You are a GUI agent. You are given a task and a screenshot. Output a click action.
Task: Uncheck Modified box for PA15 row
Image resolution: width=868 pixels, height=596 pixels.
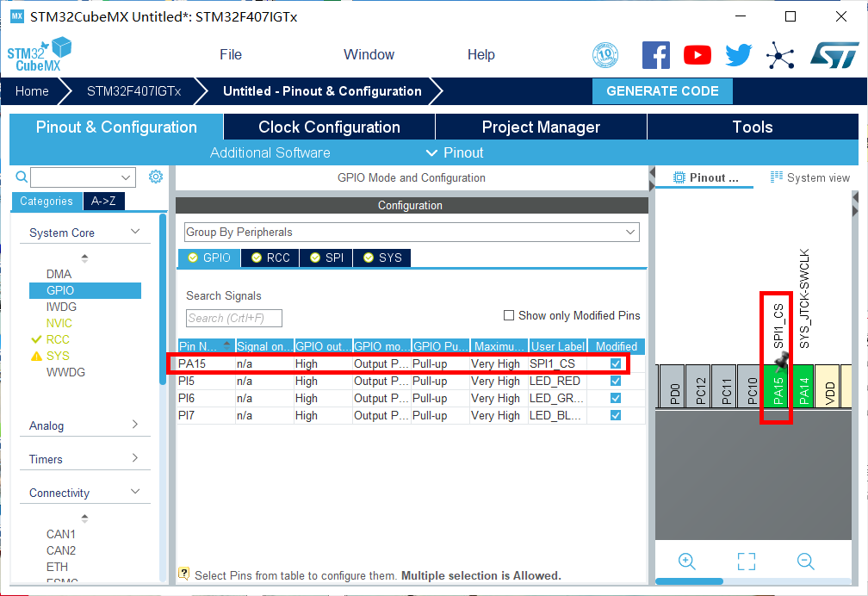click(x=616, y=363)
